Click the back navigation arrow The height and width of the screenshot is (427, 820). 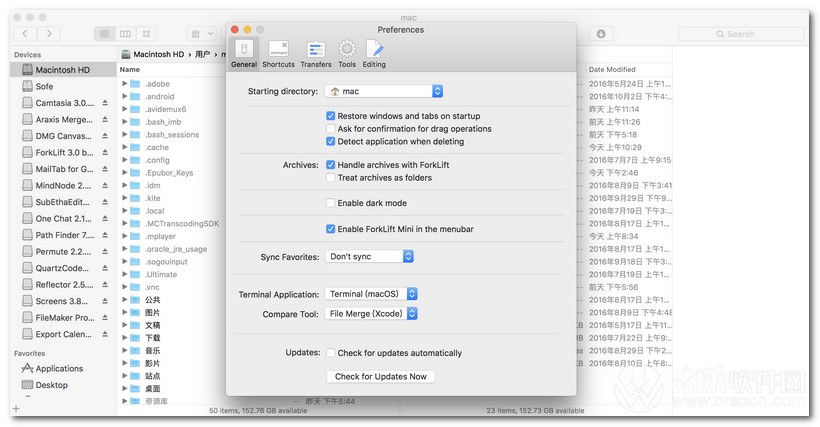(x=25, y=34)
